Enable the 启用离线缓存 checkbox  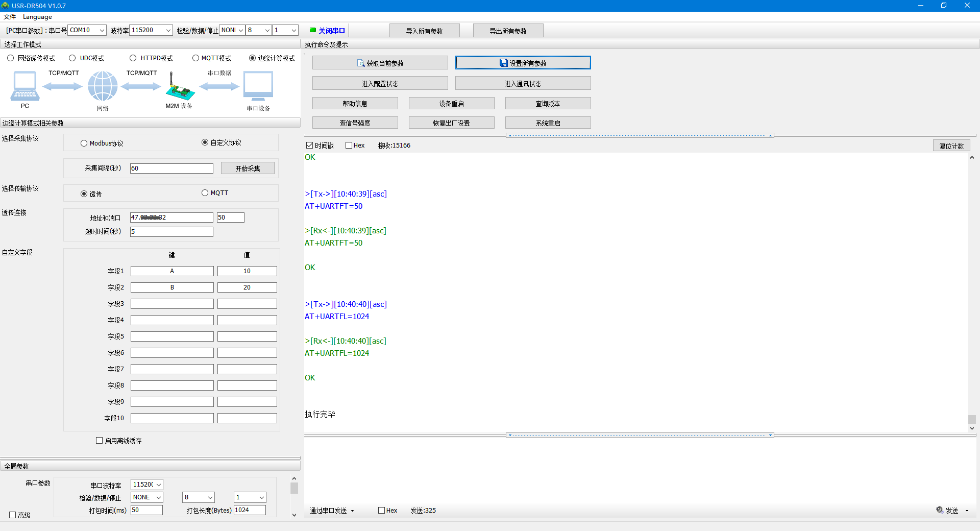(100, 440)
